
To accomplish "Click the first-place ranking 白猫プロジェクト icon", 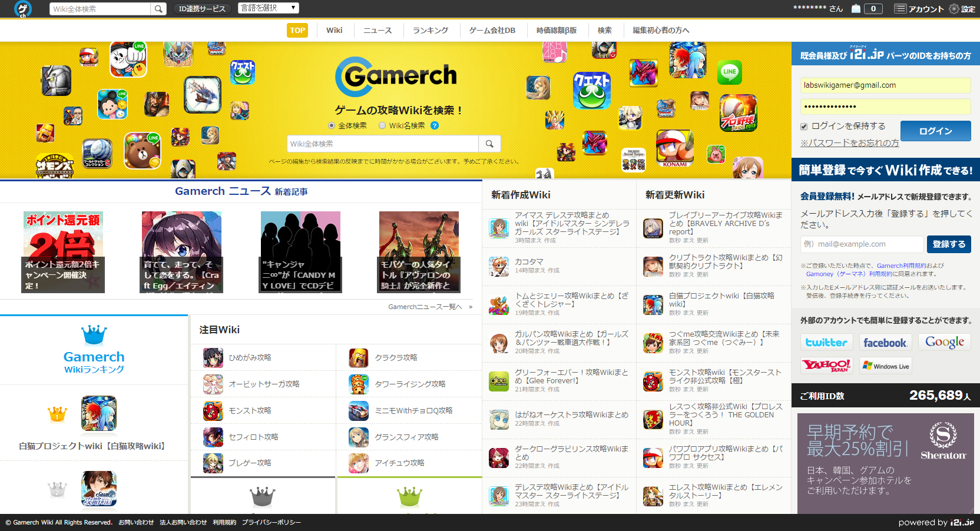I will (x=98, y=413).
